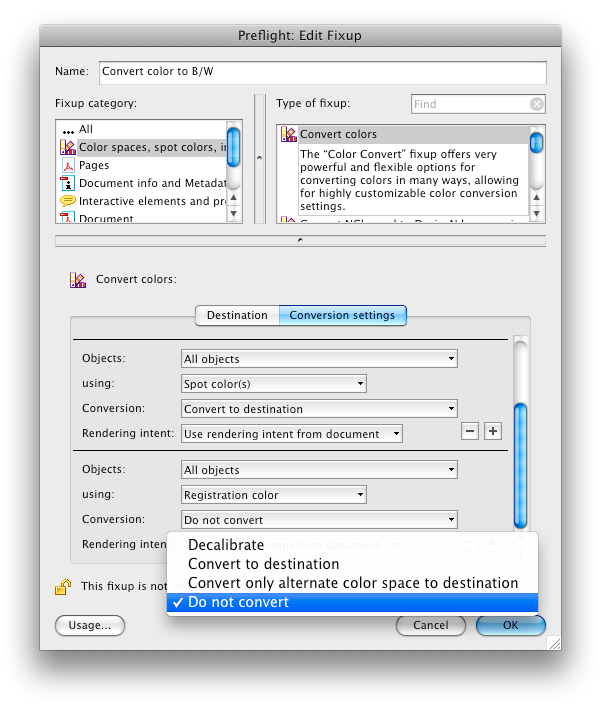This screenshot has height=705, width=601.
Task: Click the Color Convert fixup description text
Action: pyautogui.click(x=409, y=180)
